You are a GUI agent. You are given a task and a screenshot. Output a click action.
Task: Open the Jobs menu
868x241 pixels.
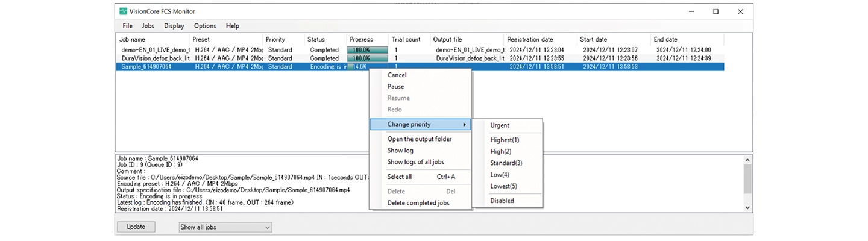pyautogui.click(x=148, y=26)
